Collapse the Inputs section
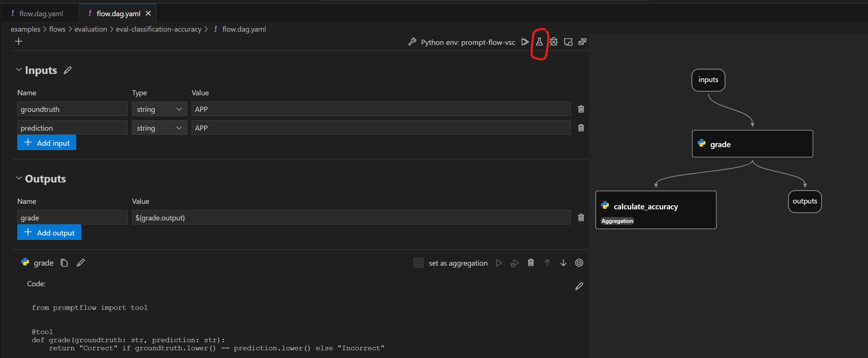868x358 pixels. point(19,70)
